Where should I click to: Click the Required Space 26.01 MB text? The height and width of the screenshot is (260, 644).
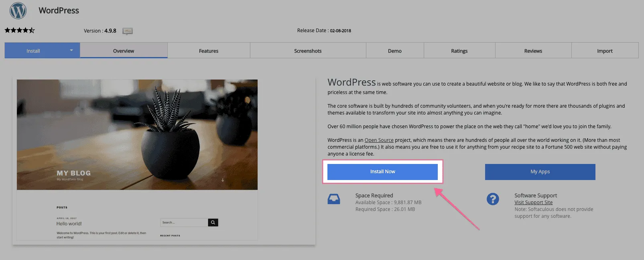tap(385, 209)
